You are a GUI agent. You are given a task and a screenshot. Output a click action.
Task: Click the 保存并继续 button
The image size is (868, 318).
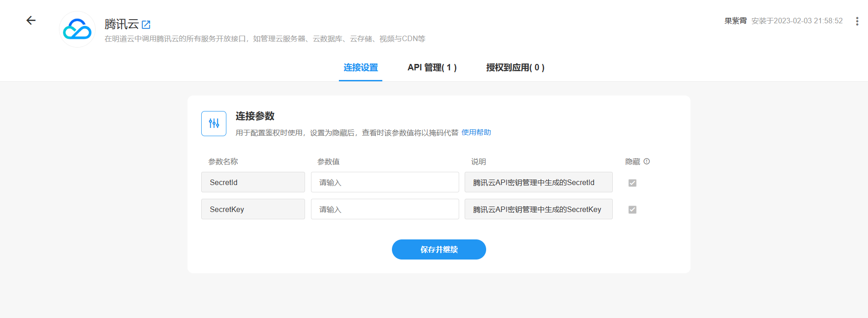[439, 249]
